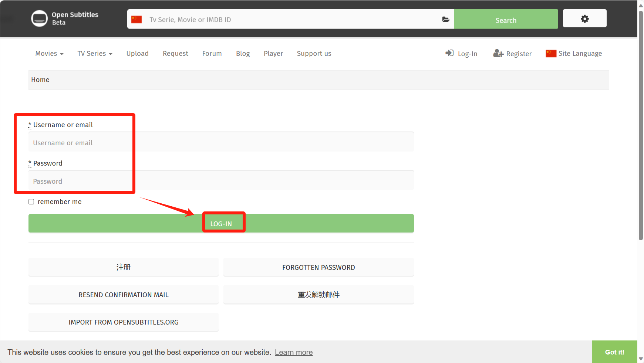Click the page's vertical scrollbar
Viewport: 644px width, 363px height.
click(x=641, y=126)
